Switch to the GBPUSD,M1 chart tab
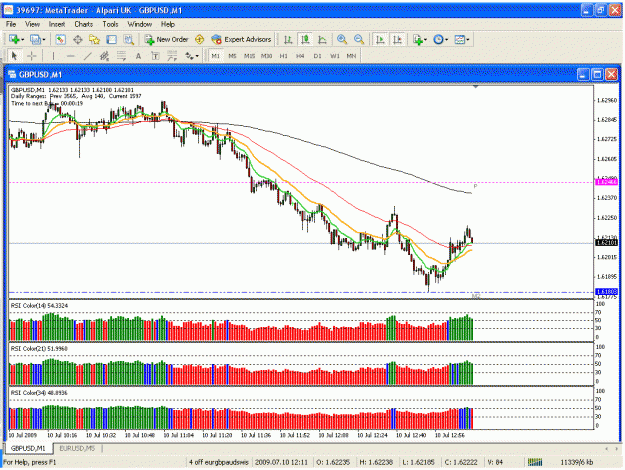The image size is (625, 470). (28, 448)
